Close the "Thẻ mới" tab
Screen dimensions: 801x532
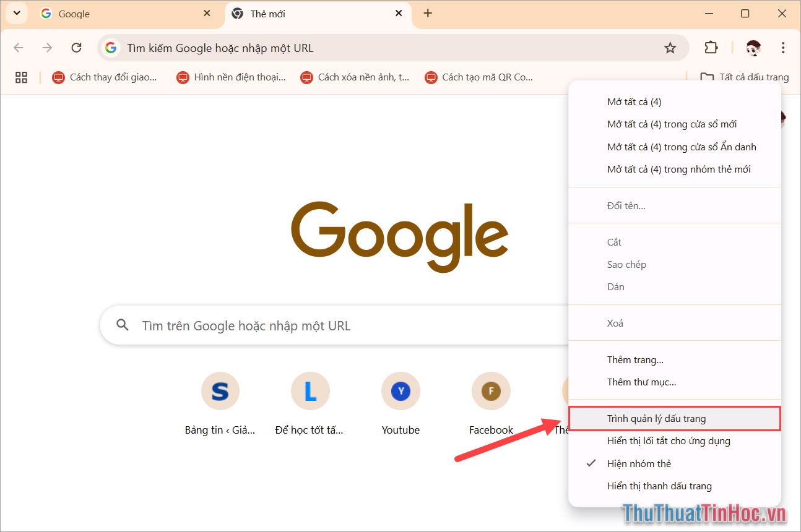399,14
